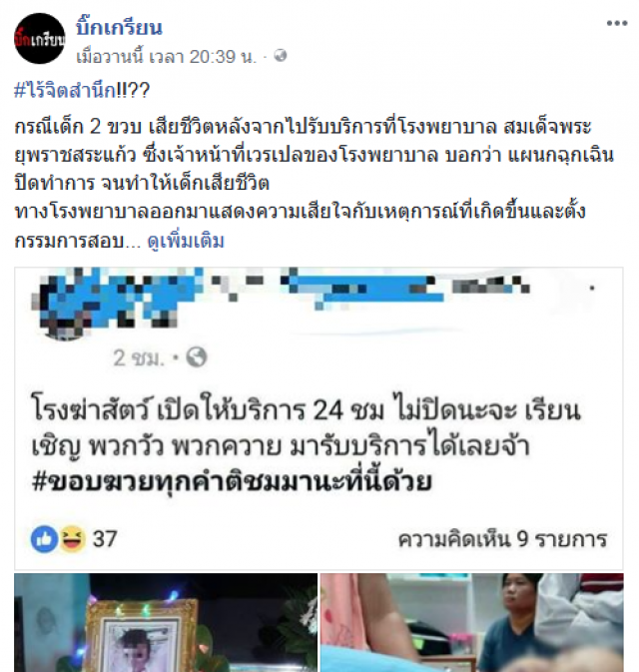639x672 pixels.
Task: Open the hashtag #ขอบฆวยทุกคำติชมมานะที่นี้ด้วย
Action: pos(232,481)
